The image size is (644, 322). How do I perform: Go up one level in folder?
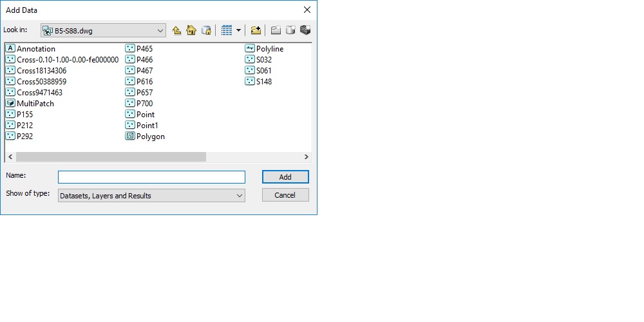pyautogui.click(x=176, y=30)
